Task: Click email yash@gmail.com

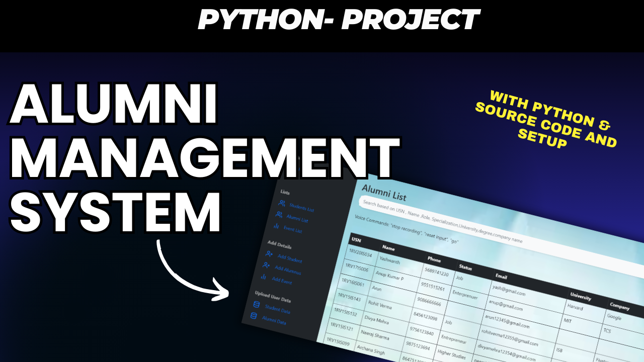Action: click(x=509, y=291)
